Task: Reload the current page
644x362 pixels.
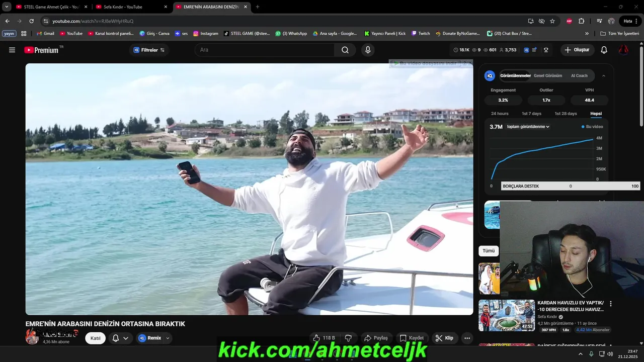Action: click(x=31, y=21)
